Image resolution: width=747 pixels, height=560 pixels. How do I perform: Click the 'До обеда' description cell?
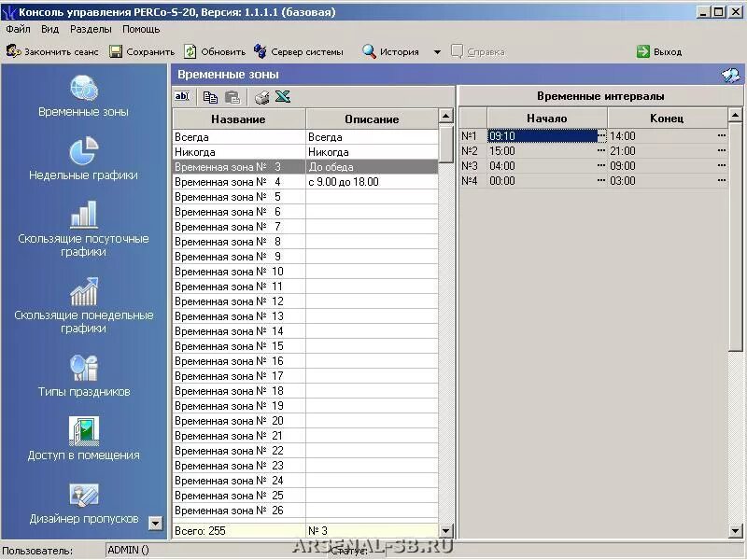372,167
